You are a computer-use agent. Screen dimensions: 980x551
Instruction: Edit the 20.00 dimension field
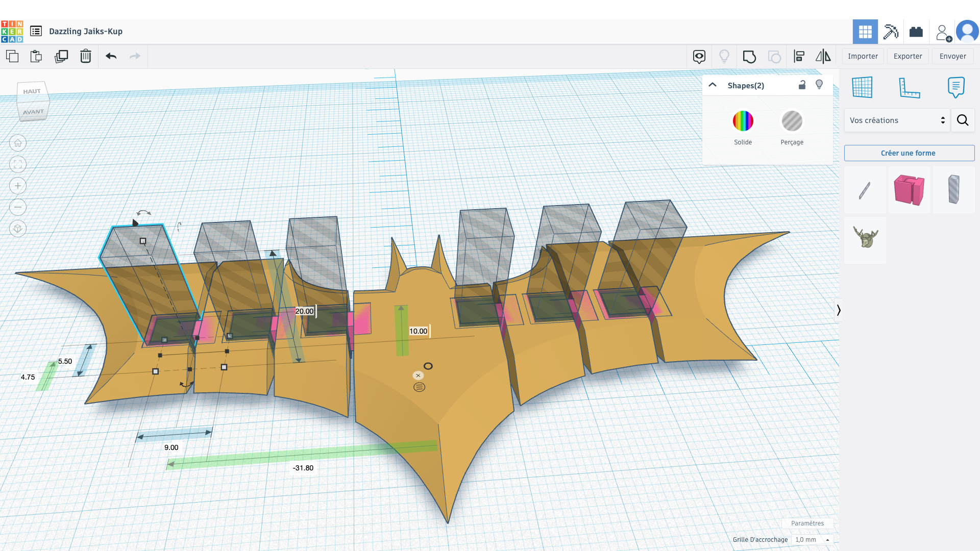point(305,311)
